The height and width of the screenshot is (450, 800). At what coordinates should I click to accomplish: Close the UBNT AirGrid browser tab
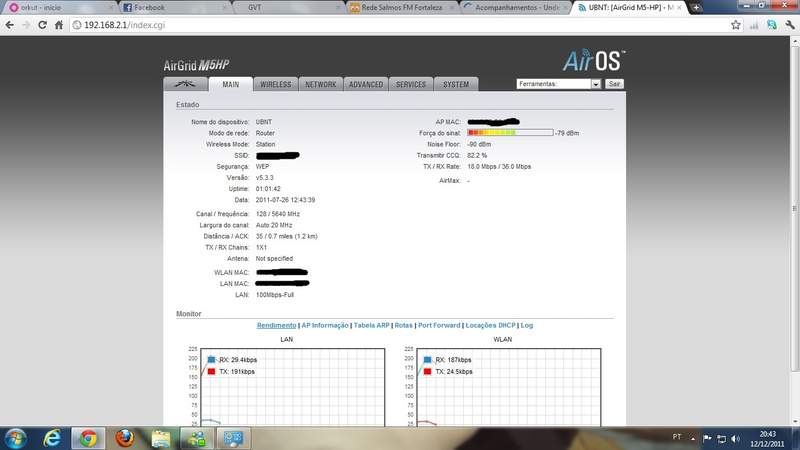point(679,8)
